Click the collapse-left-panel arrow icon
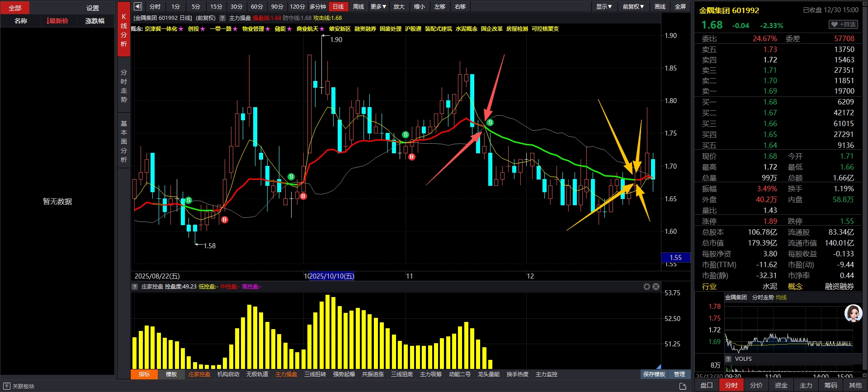Image resolution: width=868 pixels, height=392 pixels. [138, 6]
